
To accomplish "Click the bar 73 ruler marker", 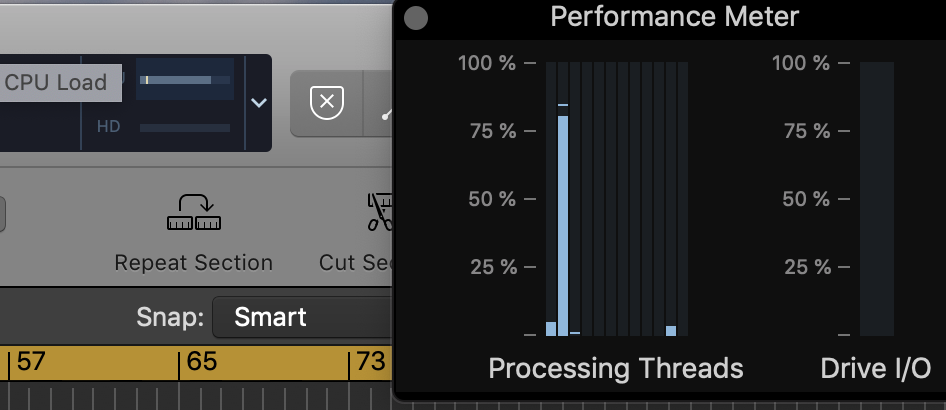I will coord(370,361).
